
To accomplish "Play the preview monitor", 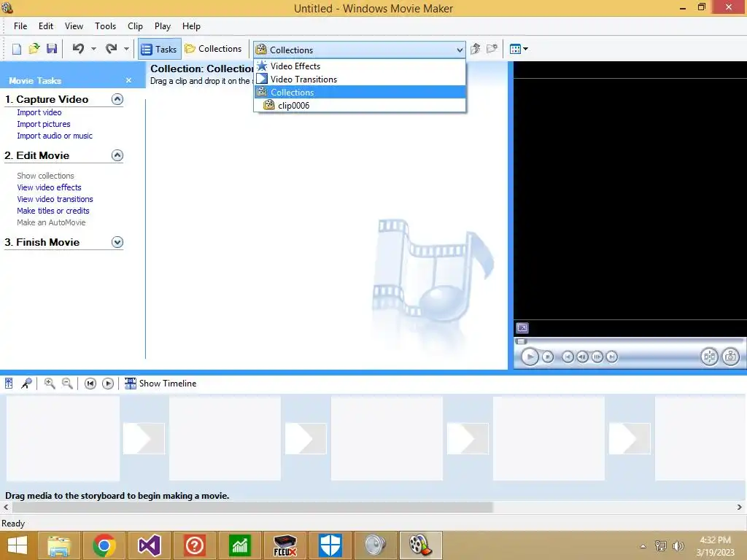I will [530, 357].
